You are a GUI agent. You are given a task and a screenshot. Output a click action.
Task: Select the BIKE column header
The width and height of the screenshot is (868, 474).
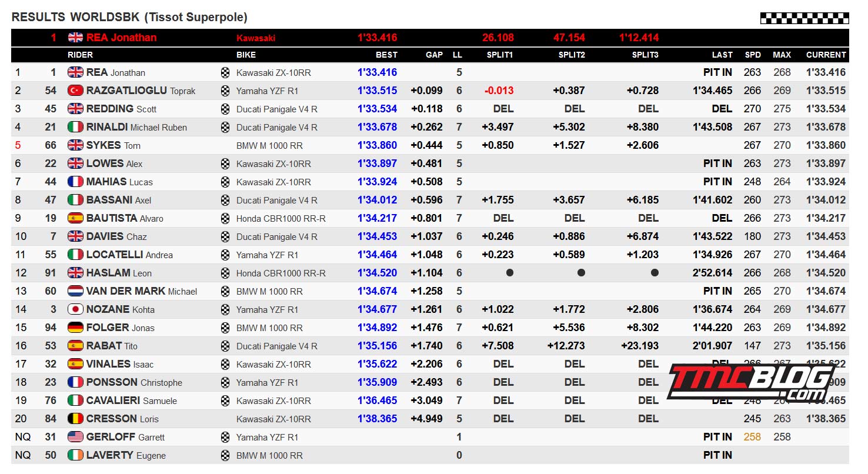246,55
